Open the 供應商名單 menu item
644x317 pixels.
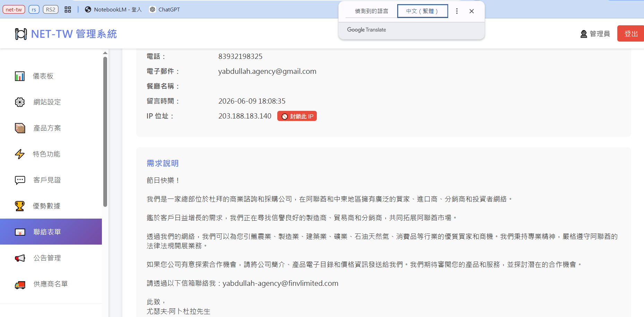click(x=51, y=284)
